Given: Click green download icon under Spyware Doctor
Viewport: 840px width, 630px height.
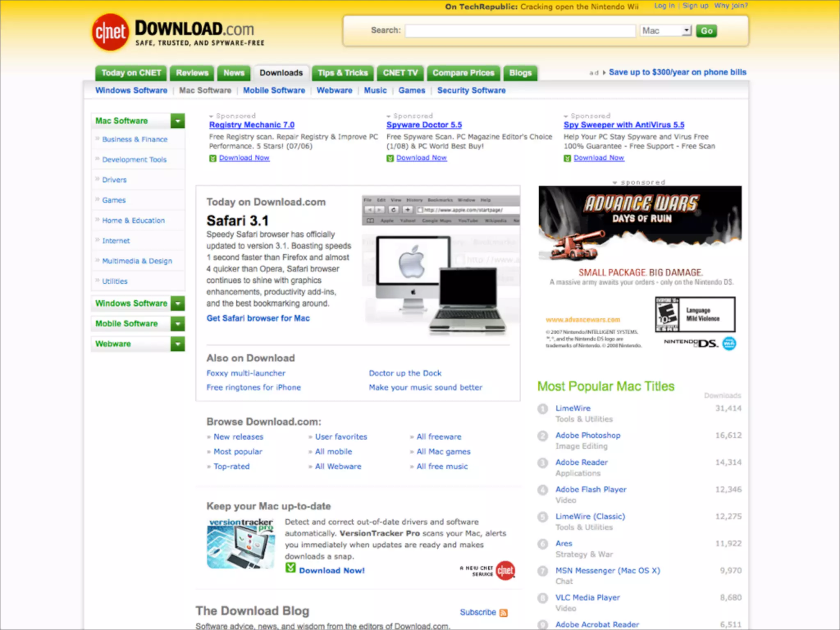Looking at the screenshot, I should (x=390, y=158).
